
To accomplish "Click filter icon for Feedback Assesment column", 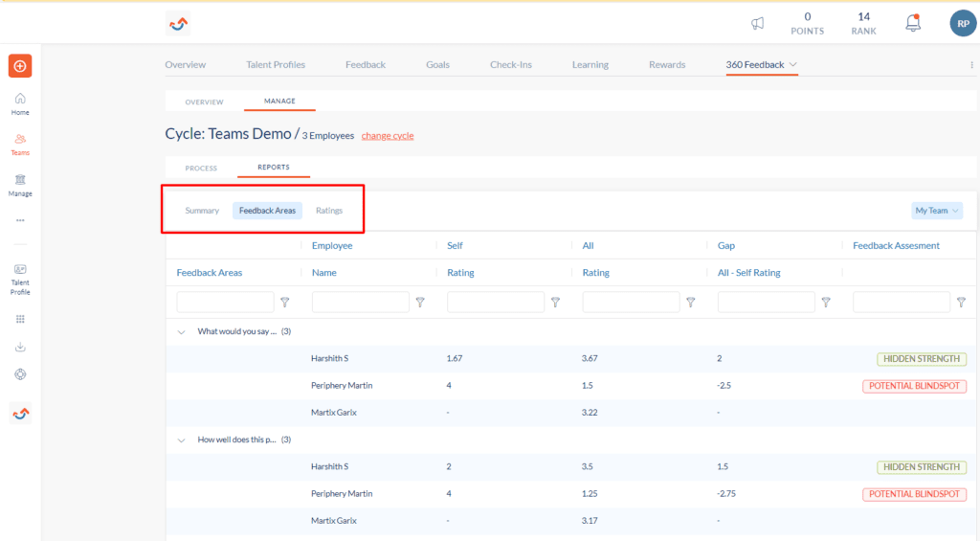I will pos(961,302).
